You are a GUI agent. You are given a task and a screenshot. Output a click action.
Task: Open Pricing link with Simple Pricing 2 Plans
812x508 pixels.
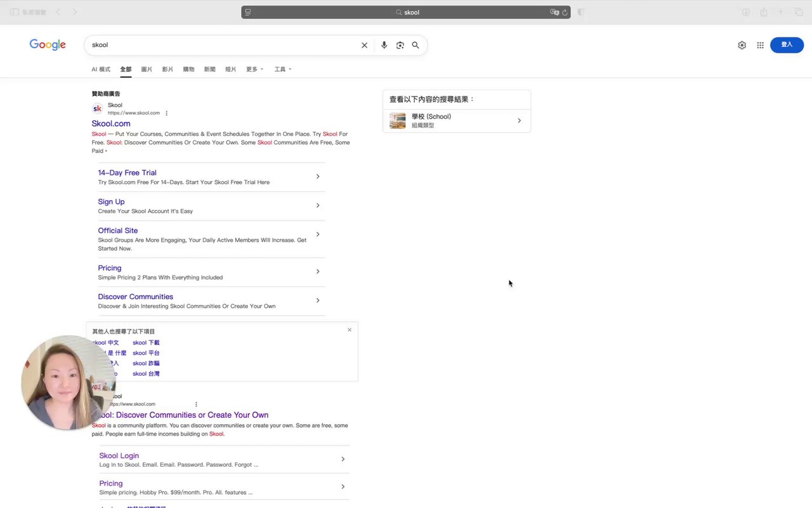click(x=109, y=268)
